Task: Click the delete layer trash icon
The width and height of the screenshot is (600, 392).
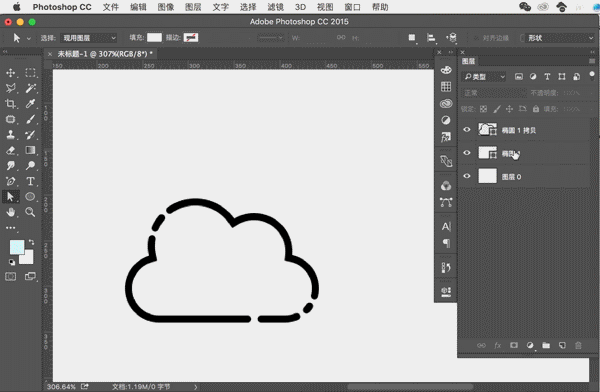Action: coord(578,345)
